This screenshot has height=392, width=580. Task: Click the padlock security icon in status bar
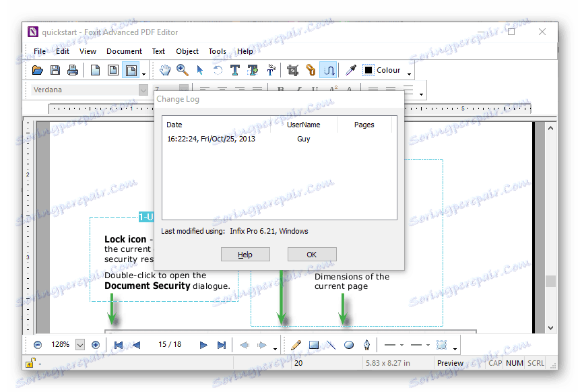point(30,363)
